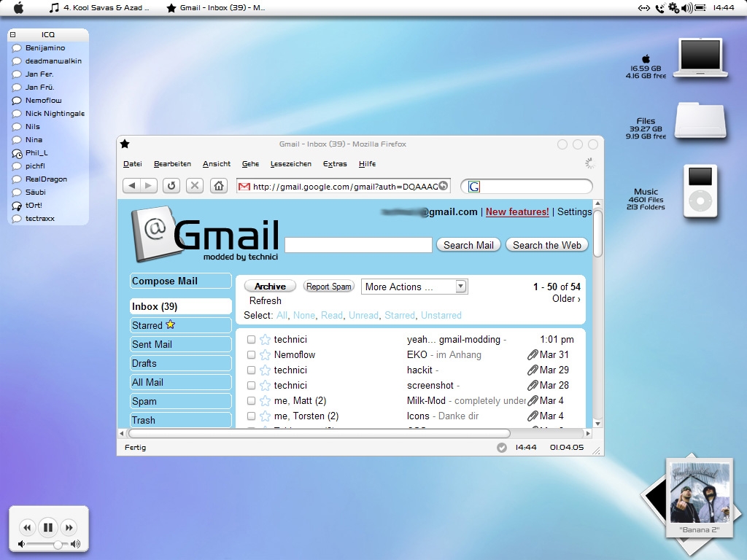
Task: Click the gears tray icon
Action: pyautogui.click(x=673, y=7)
